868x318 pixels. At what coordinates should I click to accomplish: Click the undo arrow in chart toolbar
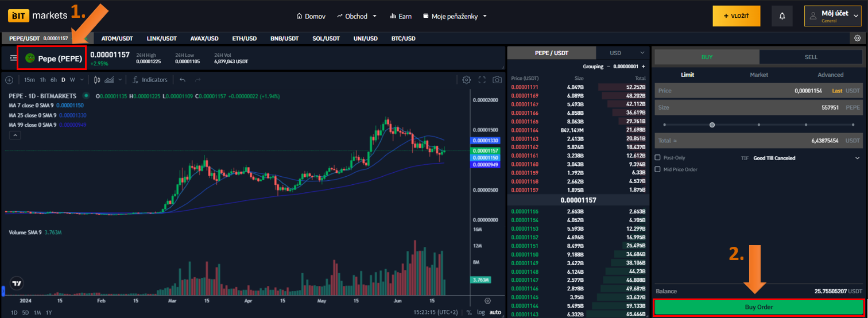183,80
